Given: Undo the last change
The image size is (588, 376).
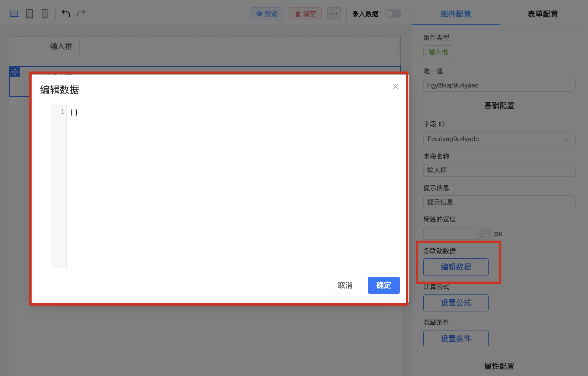Looking at the screenshot, I should coord(66,13).
